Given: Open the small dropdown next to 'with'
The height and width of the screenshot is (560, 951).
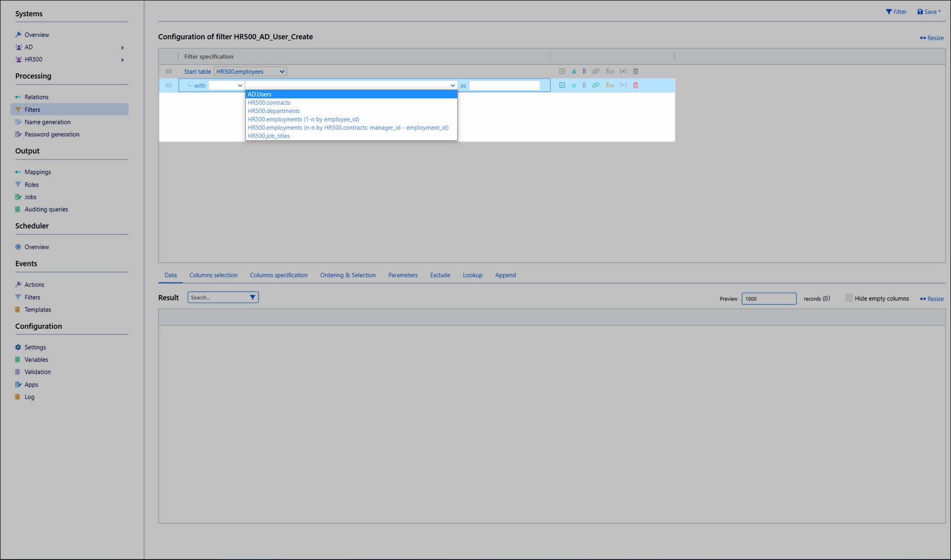Looking at the screenshot, I should pyautogui.click(x=226, y=86).
